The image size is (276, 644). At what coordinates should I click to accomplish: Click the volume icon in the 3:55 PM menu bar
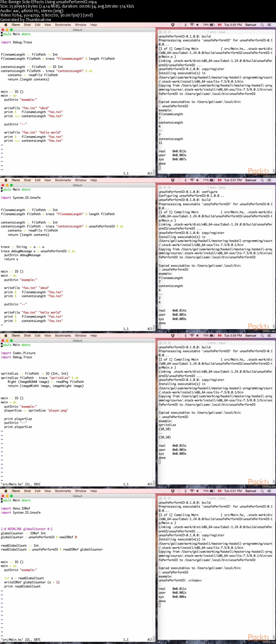[x=198, y=25]
